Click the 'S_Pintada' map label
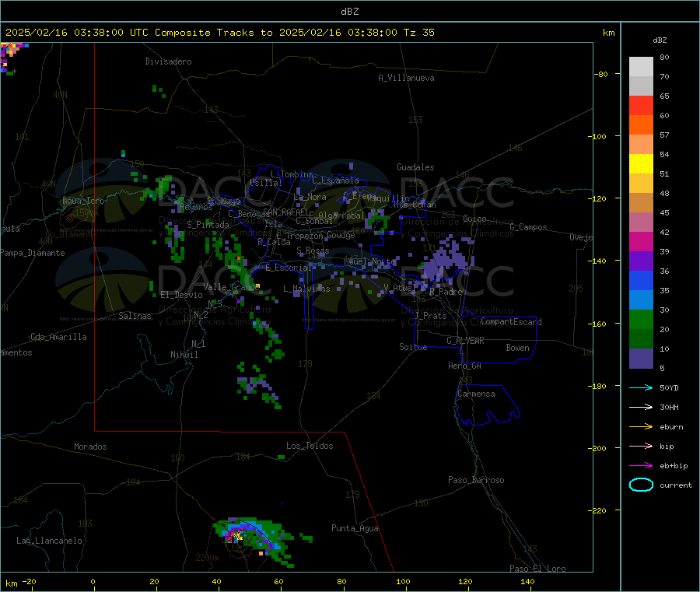 pyautogui.click(x=208, y=225)
